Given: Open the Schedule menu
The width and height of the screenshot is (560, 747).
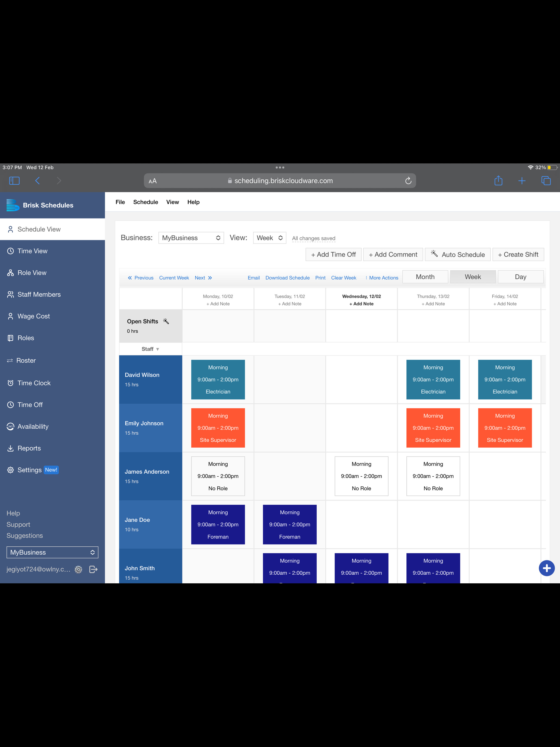Looking at the screenshot, I should coord(145,202).
